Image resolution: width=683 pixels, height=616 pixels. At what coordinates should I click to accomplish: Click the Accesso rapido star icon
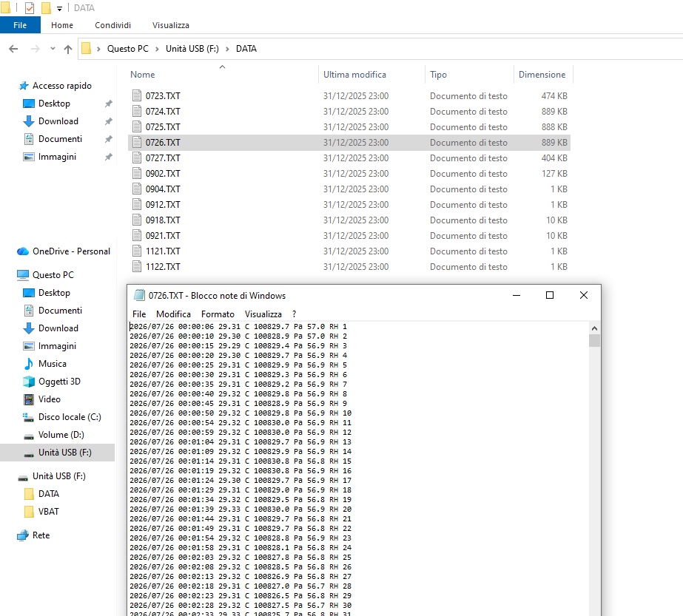[24, 86]
